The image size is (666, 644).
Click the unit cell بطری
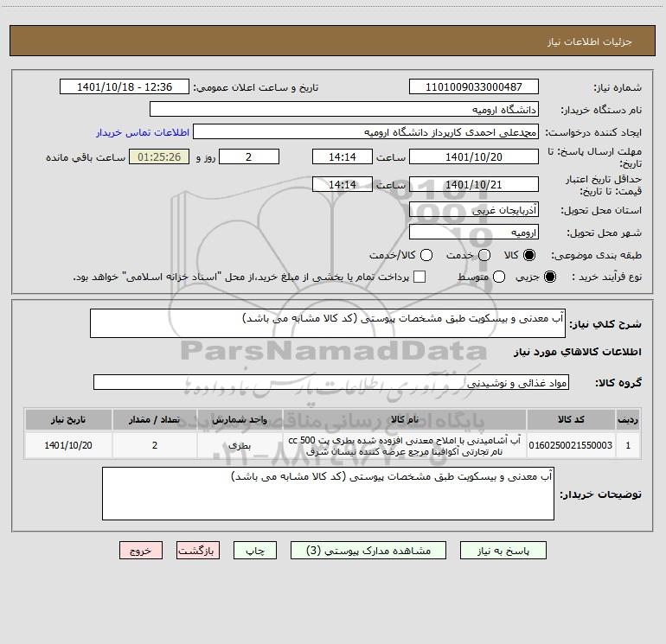click(240, 445)
